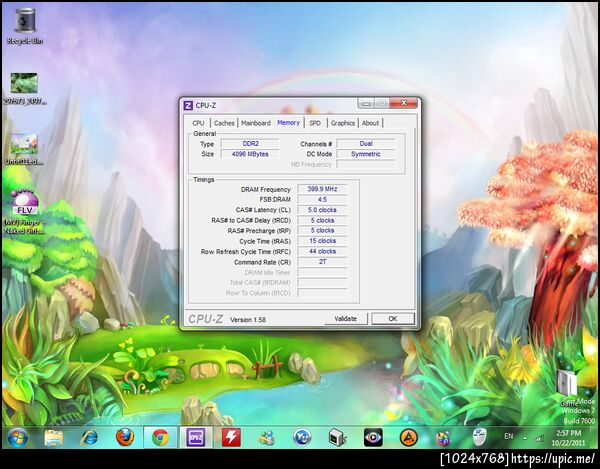The width and height of the screenshot is (600, 469).
Task: Launch Firefox from the taskbar
Action: coord(125,438)
